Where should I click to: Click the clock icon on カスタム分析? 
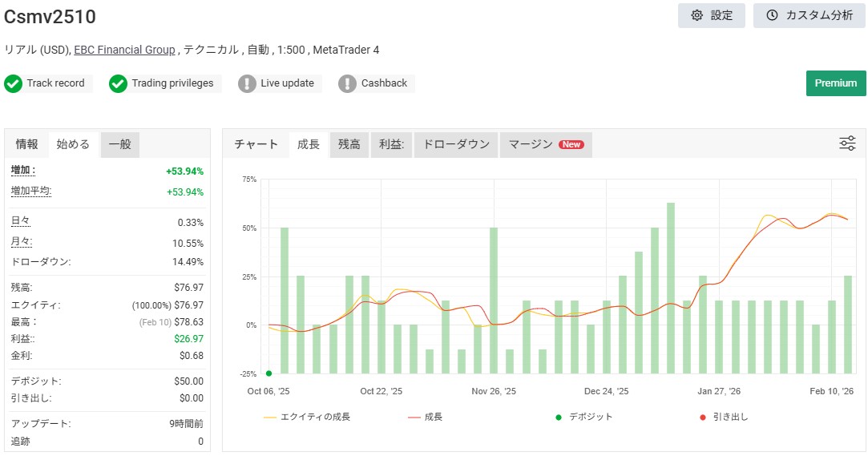tap(772, 15)
